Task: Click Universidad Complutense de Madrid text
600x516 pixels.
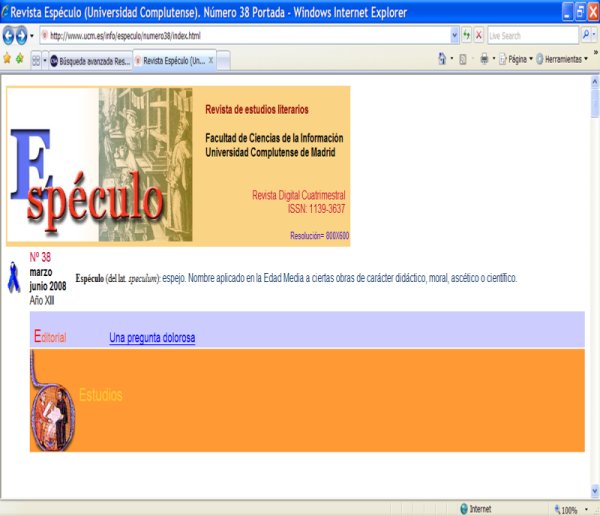Action: pyautogui.click(x=270, y=152)
